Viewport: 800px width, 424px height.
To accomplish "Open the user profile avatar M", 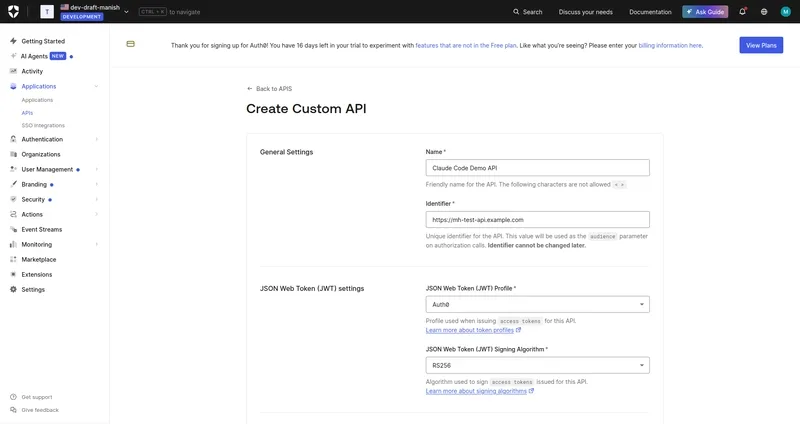I will 785,12.
